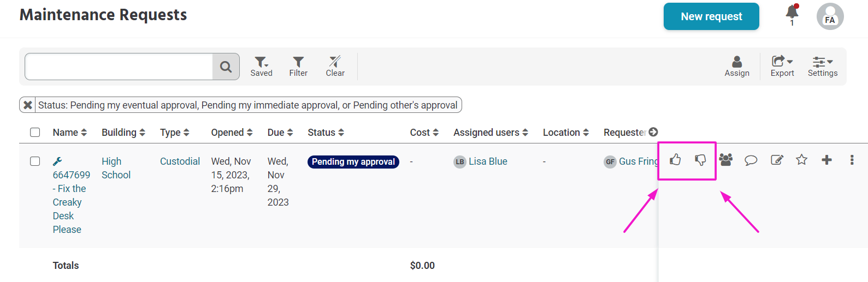Sort by Status column header
The height and width of the screenshot is (282, 868).
pyautogui.click(x=326, y=133)
